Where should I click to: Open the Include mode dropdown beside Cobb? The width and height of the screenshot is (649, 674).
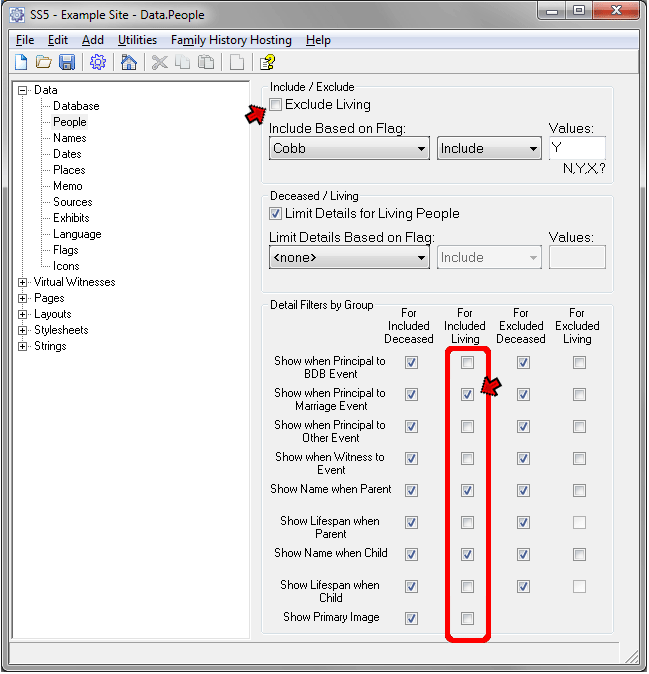coord(488,149)
